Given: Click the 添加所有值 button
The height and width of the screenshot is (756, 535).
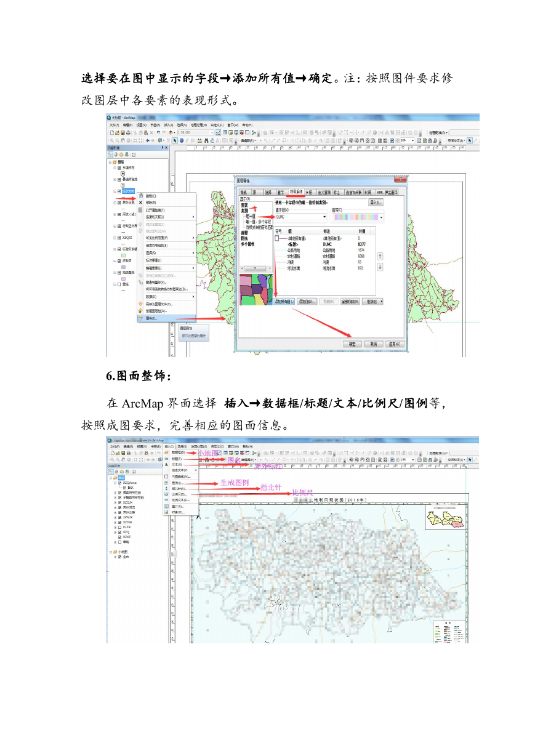Looking at the screenshot, I should pyautogui.click(x=284, y=302).
